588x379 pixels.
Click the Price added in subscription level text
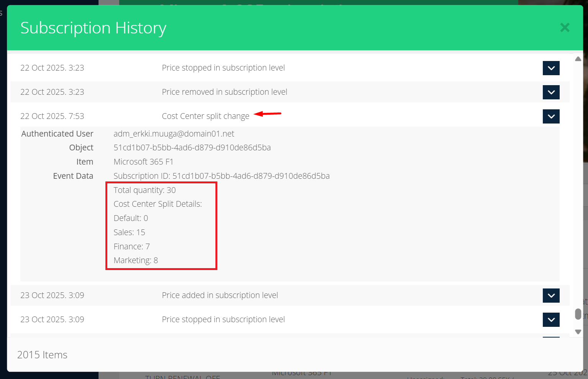(x=220, y=295)
